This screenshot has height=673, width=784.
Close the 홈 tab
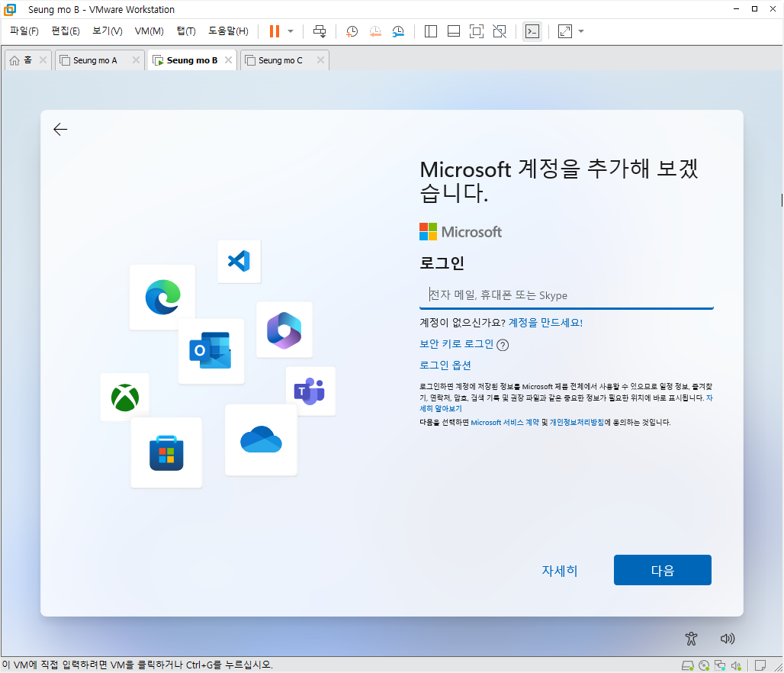pos(43,60)
